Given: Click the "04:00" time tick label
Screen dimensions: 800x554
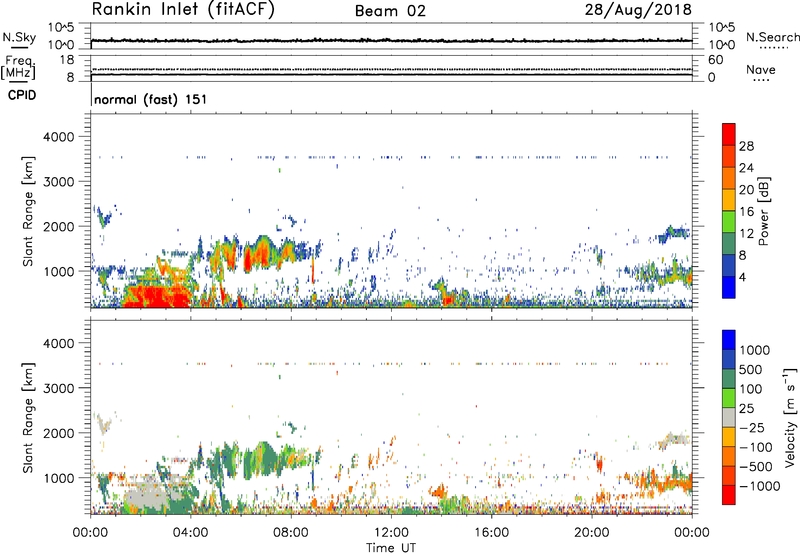Looking at the screenshot, I should coord(190,533).
